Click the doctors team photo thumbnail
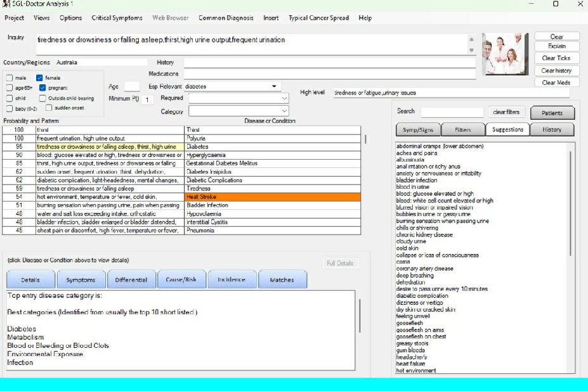 click(505, 54)
